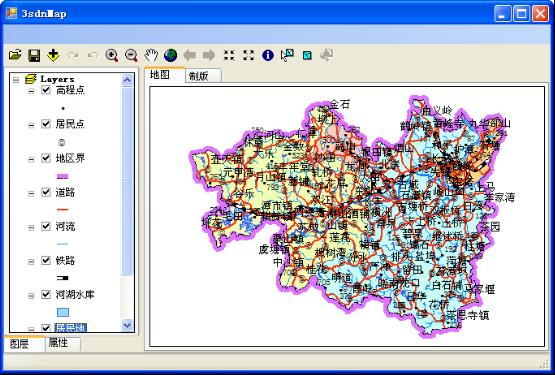Click fixed zoom in arrows icon
The width and height of the screenshot is (555, 375).
point(229,55)
